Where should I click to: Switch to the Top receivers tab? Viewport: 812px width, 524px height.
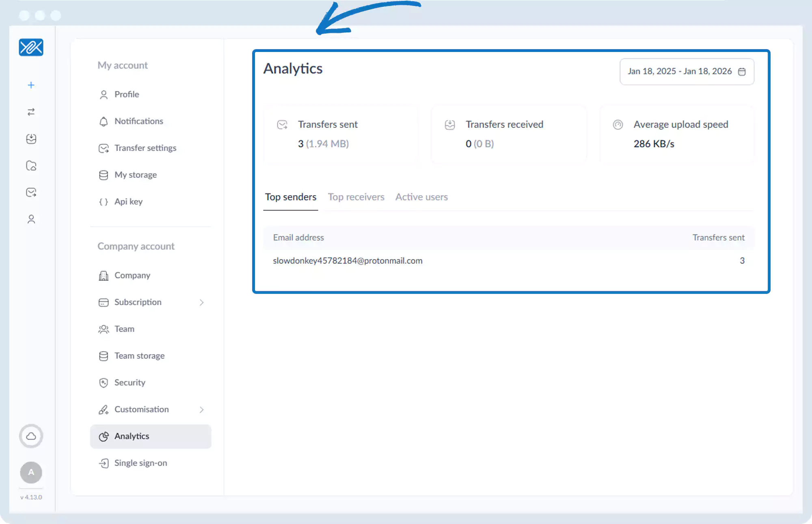[x=356, y=197]
